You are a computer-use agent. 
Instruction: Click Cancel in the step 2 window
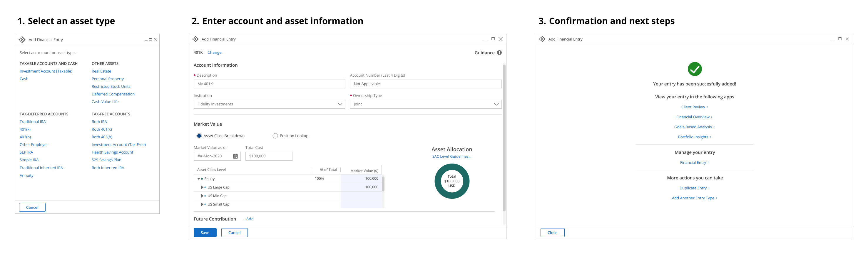coord(234,233)
